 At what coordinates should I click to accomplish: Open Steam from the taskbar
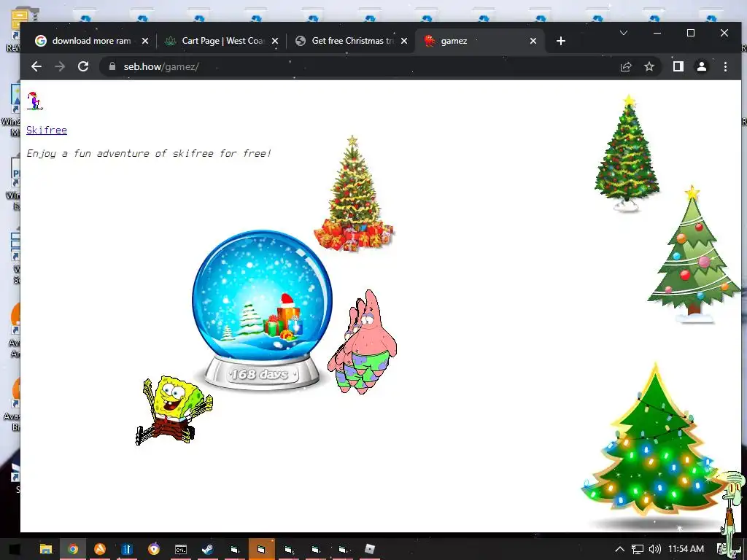pyautogui.click(x=207, y=549)
